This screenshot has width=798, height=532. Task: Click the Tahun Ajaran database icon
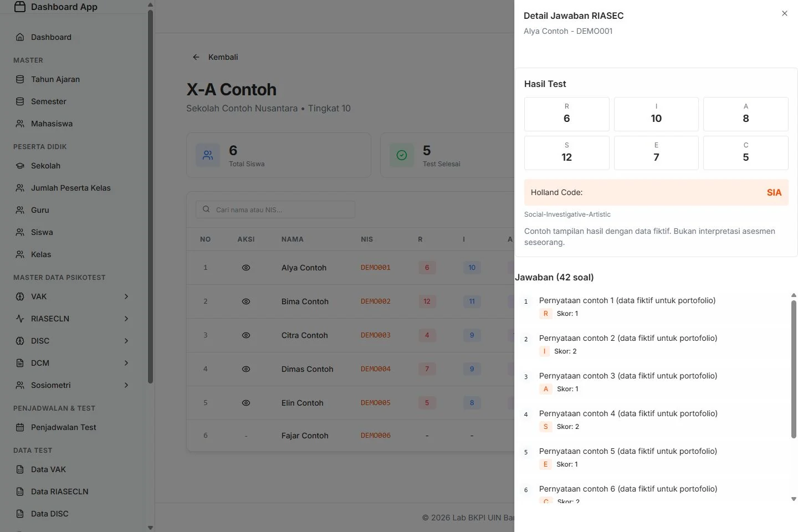[20, 79]
